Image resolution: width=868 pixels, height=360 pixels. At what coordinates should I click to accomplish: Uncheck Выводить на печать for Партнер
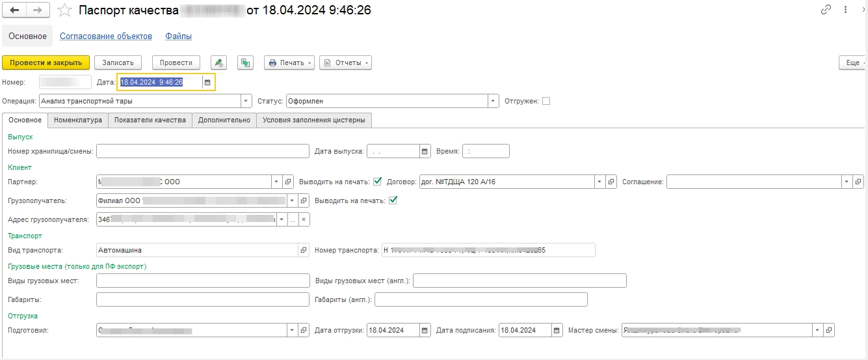378,181
